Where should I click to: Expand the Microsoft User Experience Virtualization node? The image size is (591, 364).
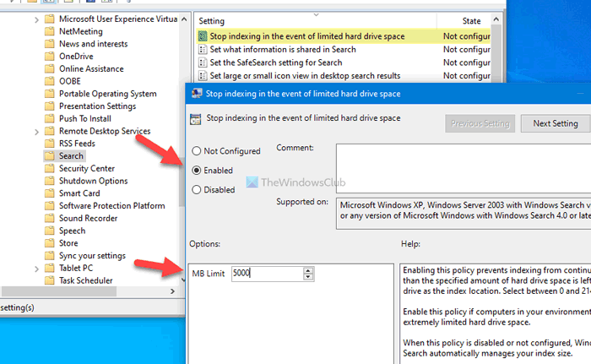pos(36,19)
